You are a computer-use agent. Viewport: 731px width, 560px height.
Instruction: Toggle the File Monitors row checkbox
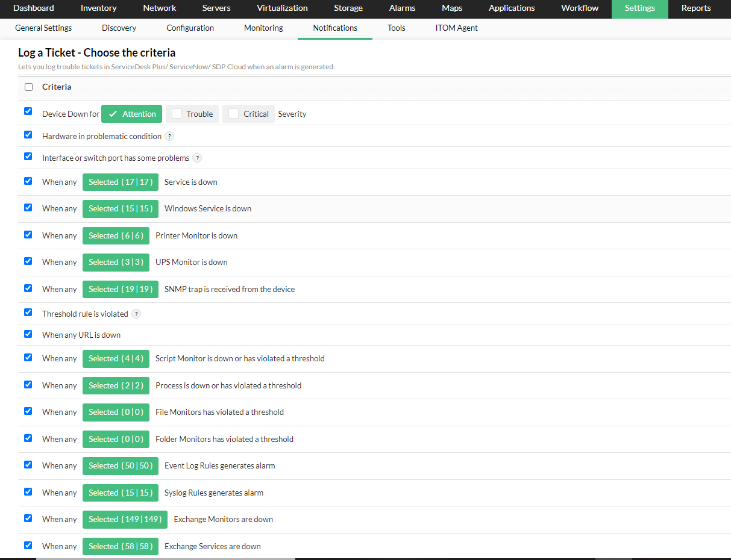[x=28, y=411]
